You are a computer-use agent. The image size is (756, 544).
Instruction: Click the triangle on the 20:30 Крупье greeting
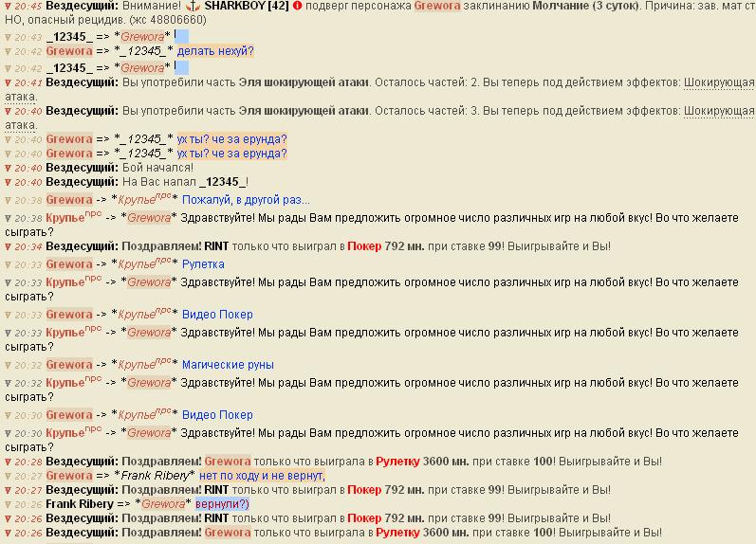pos(8,434)
